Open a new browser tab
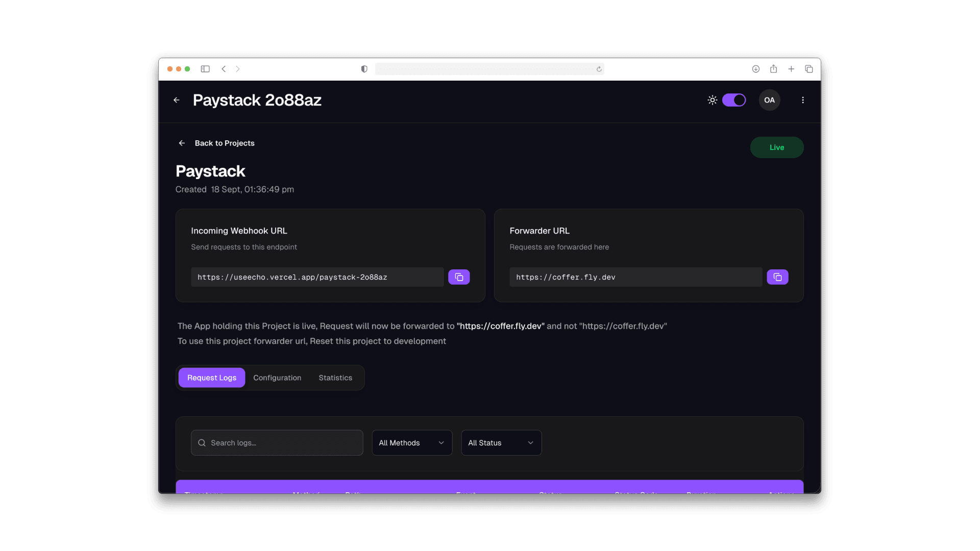 [x=791, y=69]
